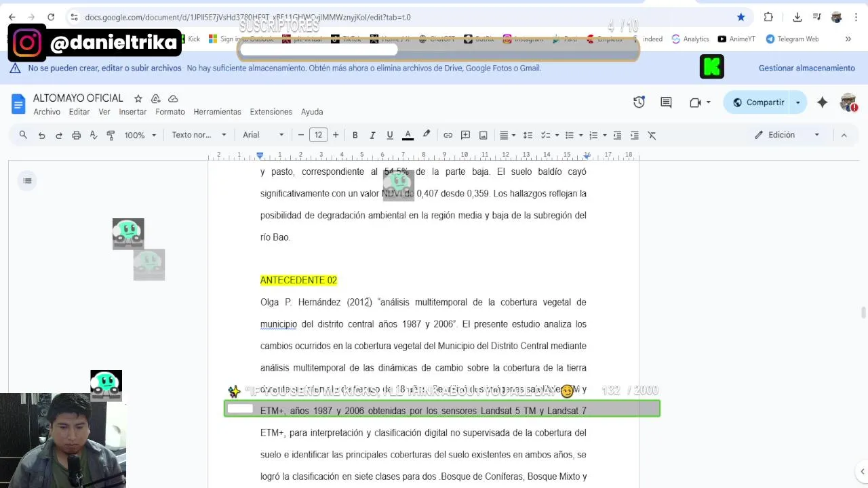The height and width of the screenshot is (488, 868).
Task: Clear formatting
Action: point(652,135)
